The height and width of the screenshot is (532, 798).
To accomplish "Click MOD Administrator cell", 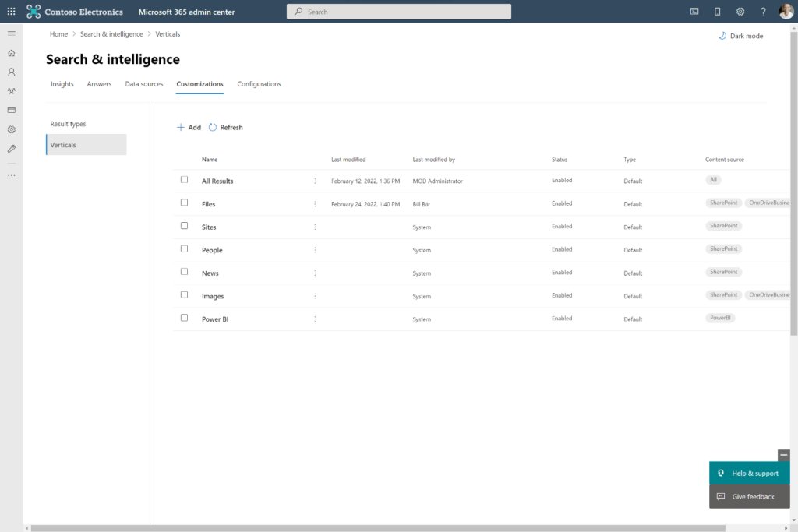I will (438, 181).
